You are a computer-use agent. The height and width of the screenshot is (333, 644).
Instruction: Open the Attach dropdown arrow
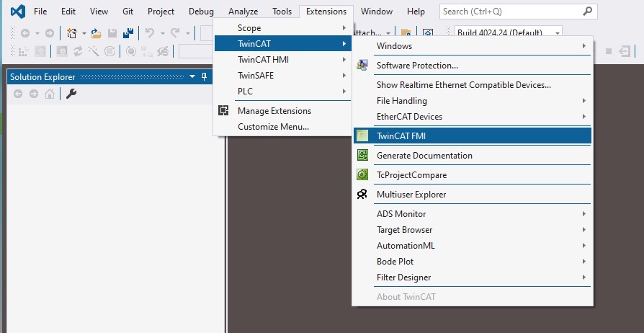(x=388, y=33)
